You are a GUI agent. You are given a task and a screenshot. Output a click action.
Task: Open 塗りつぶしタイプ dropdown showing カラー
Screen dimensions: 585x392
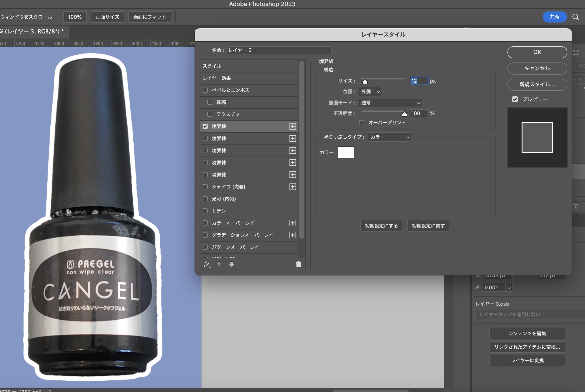point(389,137)
